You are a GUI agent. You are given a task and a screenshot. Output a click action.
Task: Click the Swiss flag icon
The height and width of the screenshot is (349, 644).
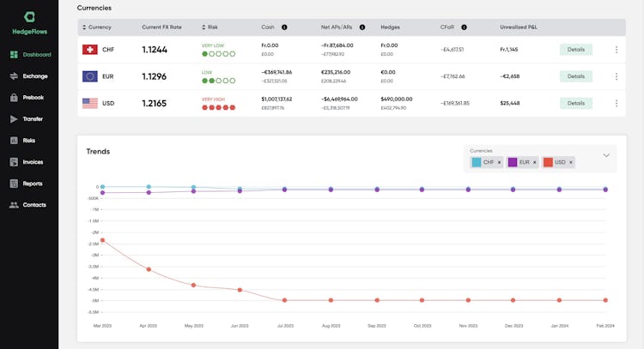90,50
